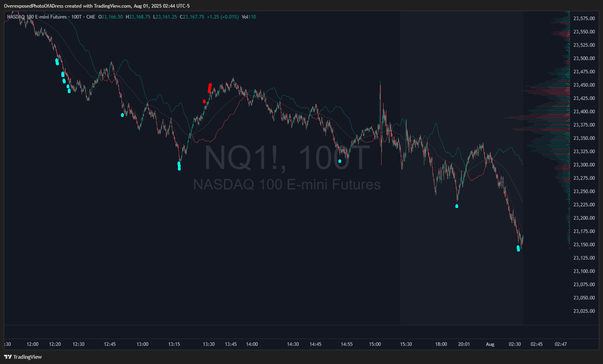
Task: Click the 23,375.00 price label
Action: [584, 125]
